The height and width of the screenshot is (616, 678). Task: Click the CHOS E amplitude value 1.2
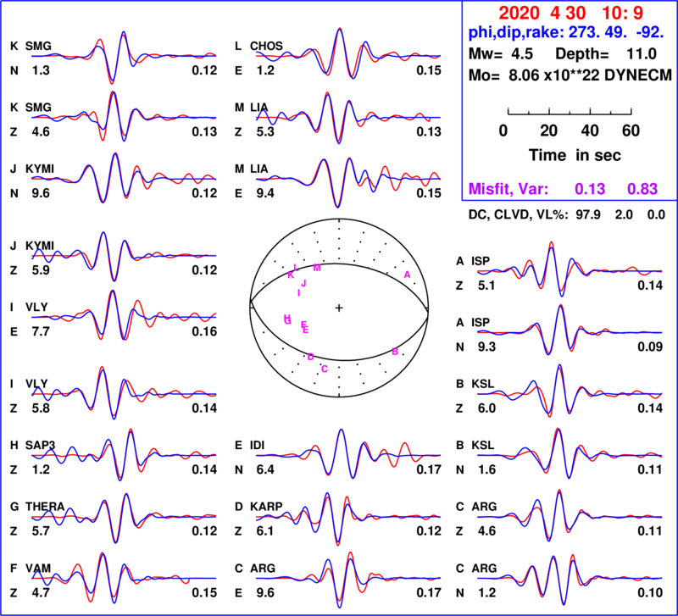(x=265, y=70)
